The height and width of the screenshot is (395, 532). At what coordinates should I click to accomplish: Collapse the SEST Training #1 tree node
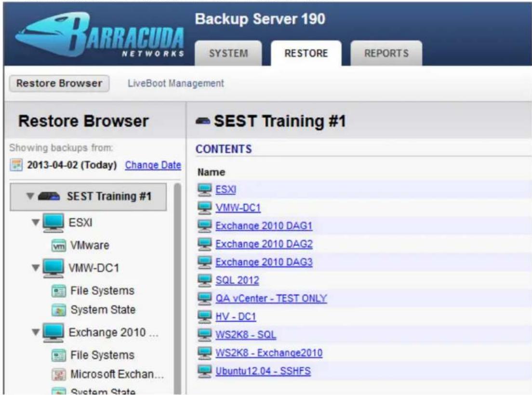[30, 197]
